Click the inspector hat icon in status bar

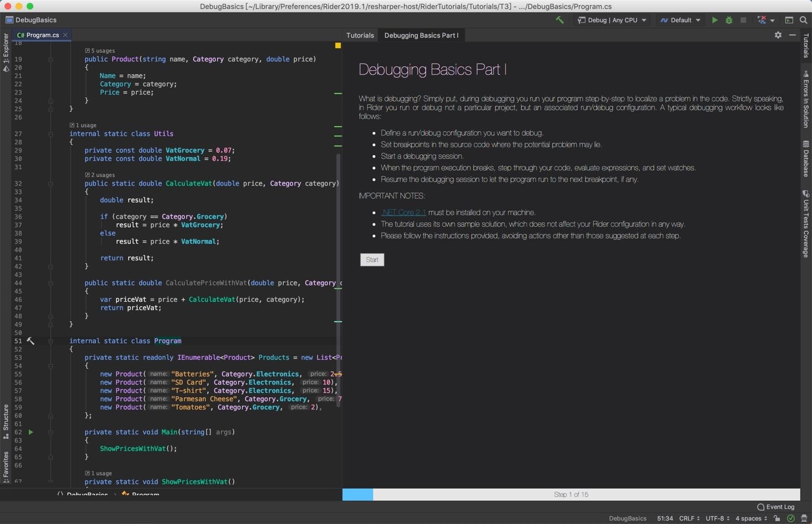pos(804,518)
